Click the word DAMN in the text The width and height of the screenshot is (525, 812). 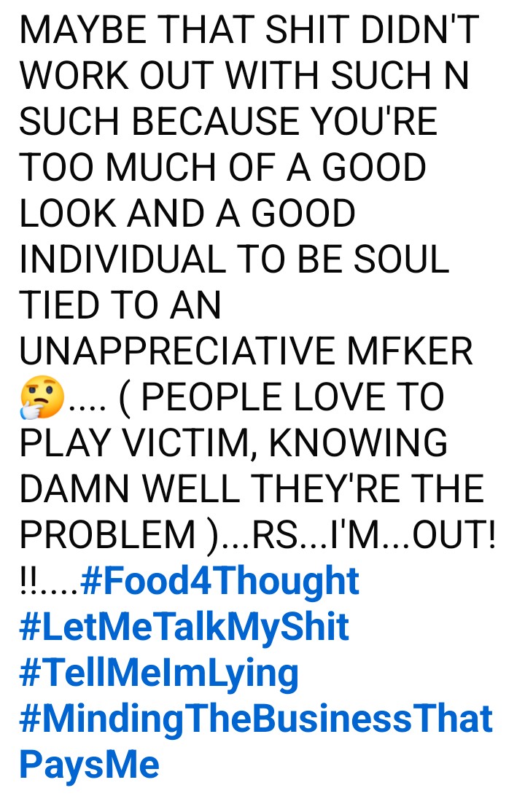[x=74, y=489]
